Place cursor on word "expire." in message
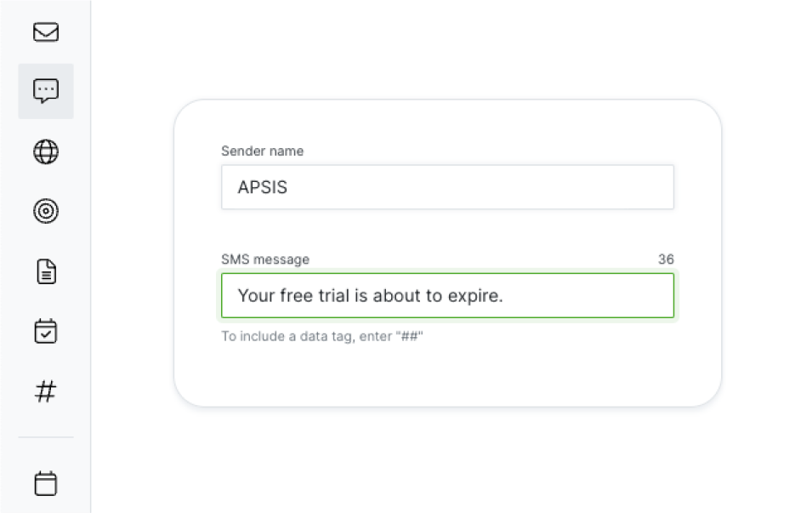The image size is (812, 513). [475, 296]
